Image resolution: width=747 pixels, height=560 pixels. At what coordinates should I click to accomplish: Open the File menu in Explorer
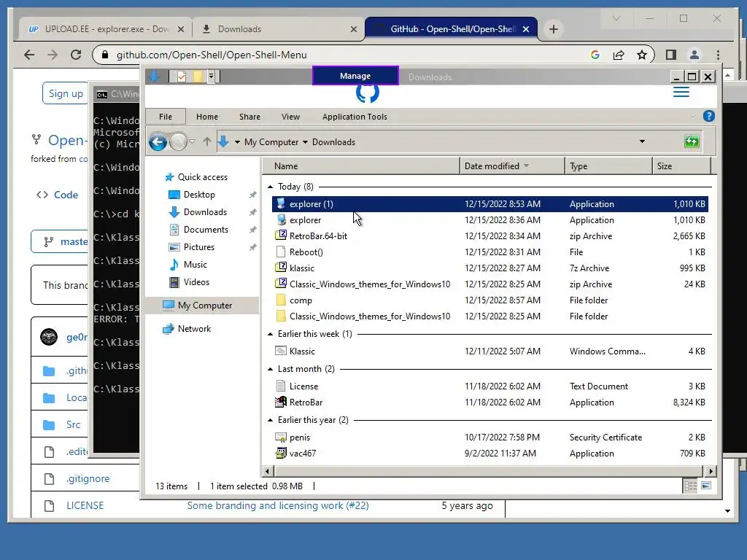[x=166, y=117]
